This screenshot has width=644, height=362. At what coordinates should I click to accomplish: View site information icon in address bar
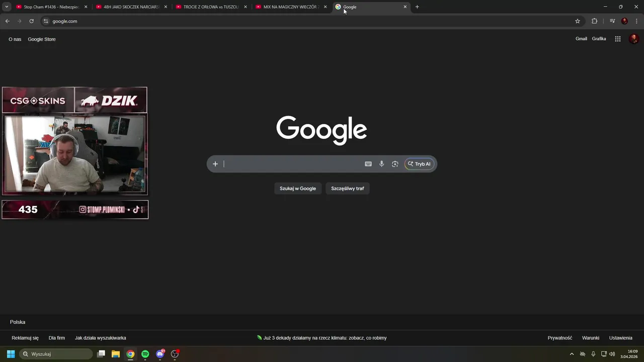[x=46, y=21]
